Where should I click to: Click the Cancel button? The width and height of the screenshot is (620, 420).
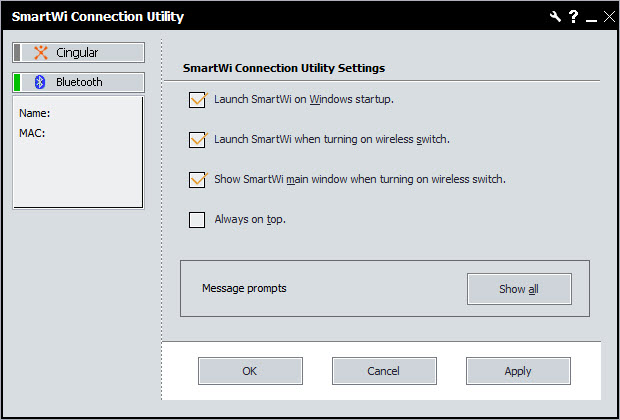[384, 371]
